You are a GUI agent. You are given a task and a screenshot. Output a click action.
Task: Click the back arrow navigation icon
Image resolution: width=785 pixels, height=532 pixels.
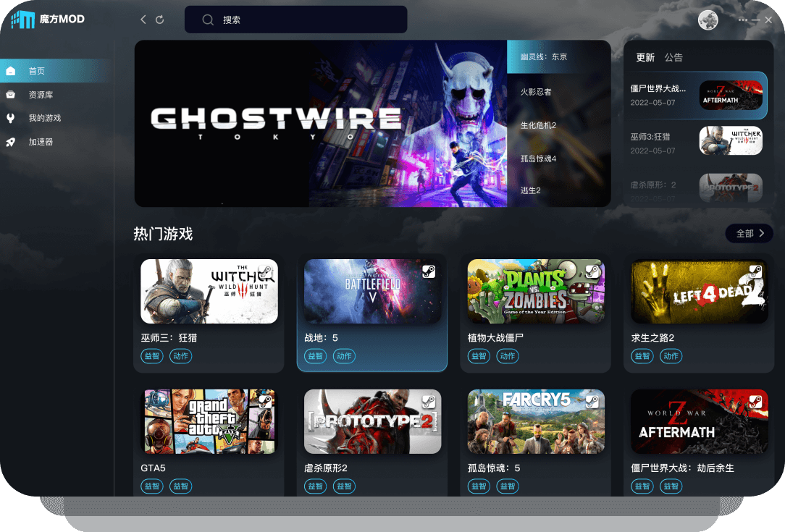(143, 20)
